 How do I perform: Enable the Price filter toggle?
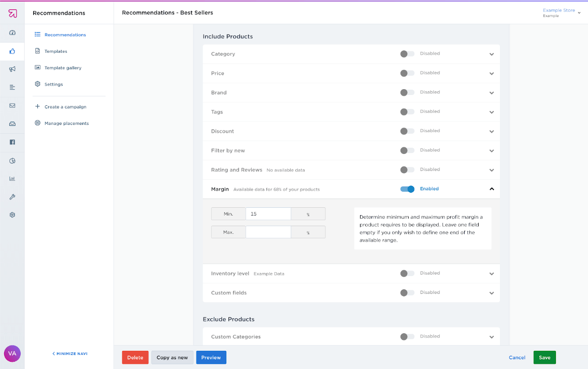(407, 73)
